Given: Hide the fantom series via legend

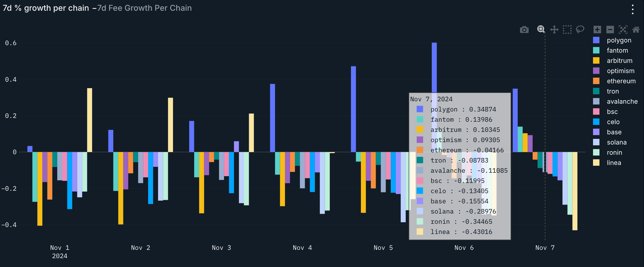Looking at the screenshot, I should coord(617,50).
